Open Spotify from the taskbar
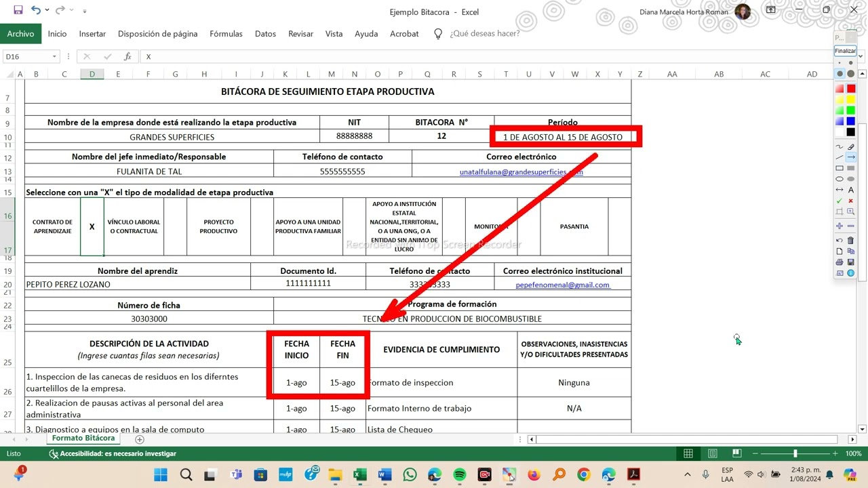868x488 pixels. click(x=459, y=474)
